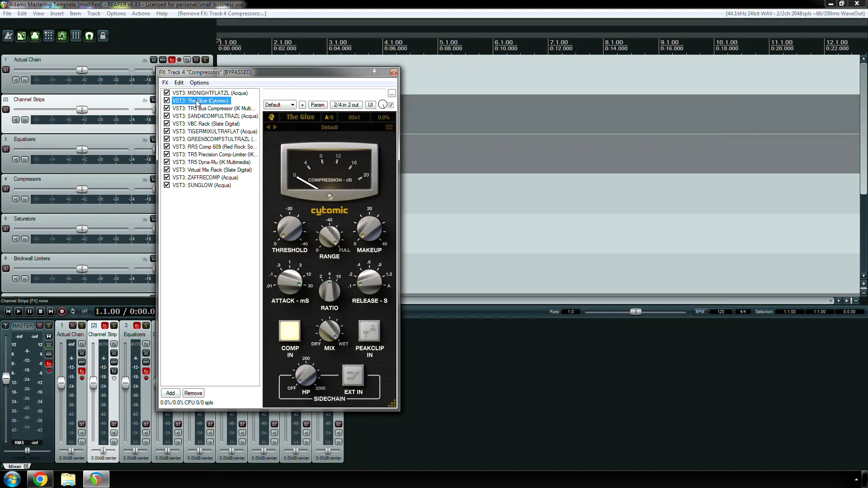This screenshot has height=488, width=868.
Task: Uncheck the VBC Rack (Slate Digital) plugin
Action: click(x=167, y=123)
